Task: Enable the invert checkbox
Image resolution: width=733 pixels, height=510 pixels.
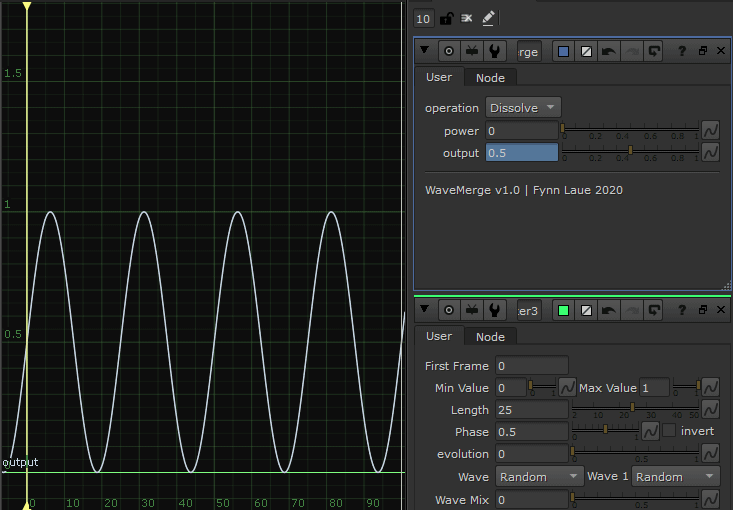Action: coord(669,431)
